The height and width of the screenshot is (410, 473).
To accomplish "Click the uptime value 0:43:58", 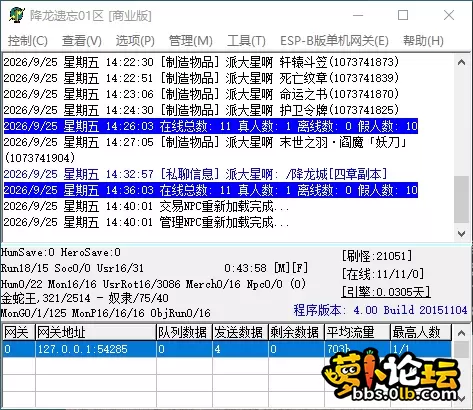I will coord(245,268).
